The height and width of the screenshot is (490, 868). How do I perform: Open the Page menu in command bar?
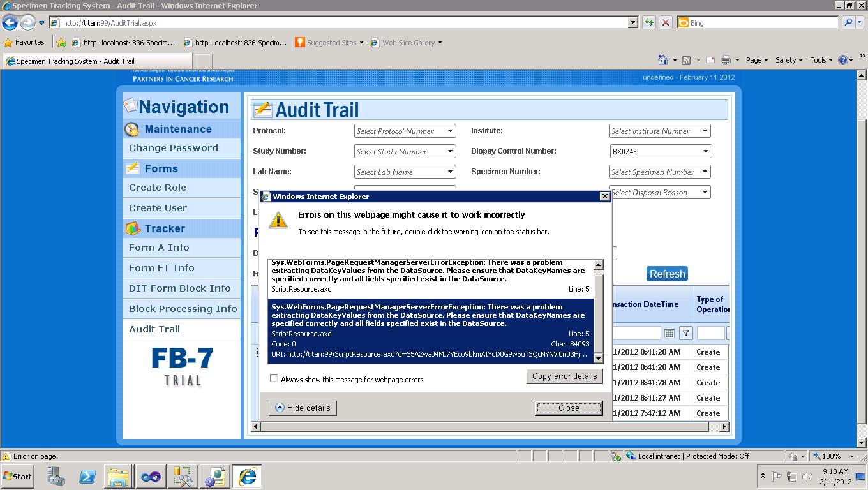pos(757,60)
